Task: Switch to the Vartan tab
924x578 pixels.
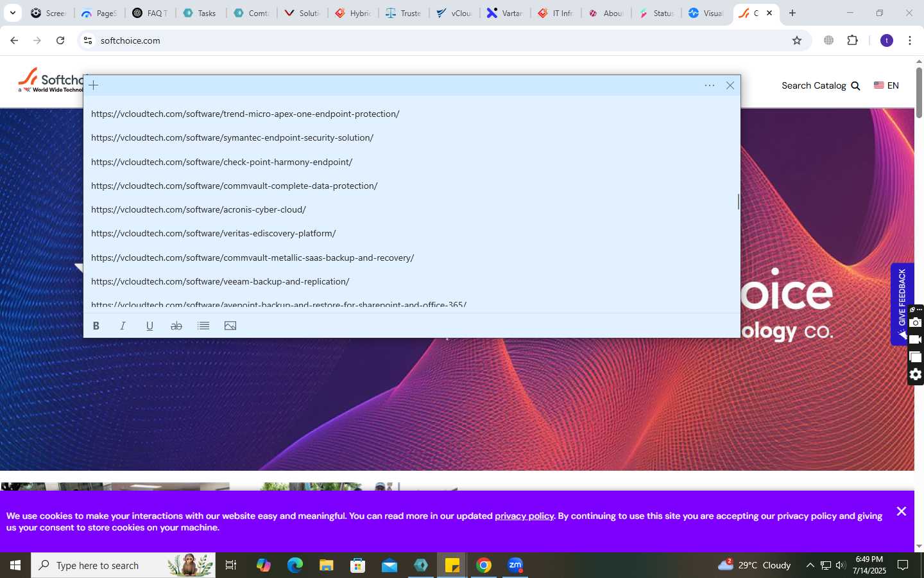Action: coord(505,13)
